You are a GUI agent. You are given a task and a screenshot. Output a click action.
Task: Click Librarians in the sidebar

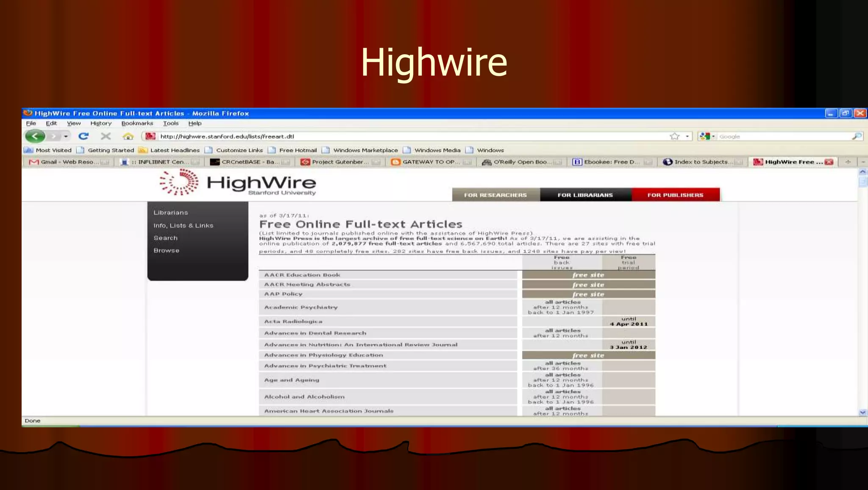[x=171, y=213]
